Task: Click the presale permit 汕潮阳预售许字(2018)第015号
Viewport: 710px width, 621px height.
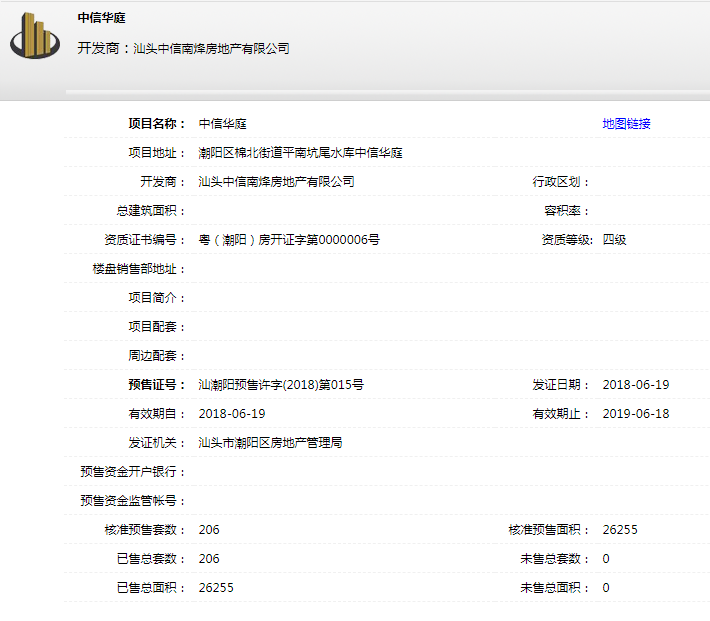Action: click(x=281, y=385)
